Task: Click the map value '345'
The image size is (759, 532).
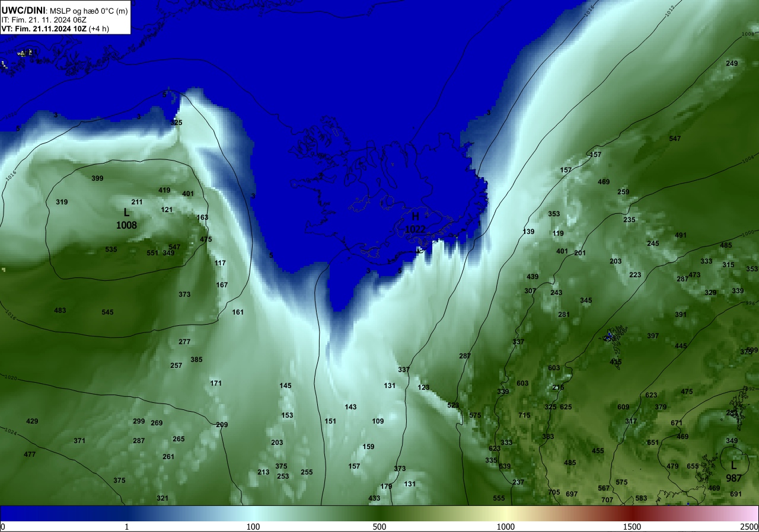Action: click(x=586, y=300)
